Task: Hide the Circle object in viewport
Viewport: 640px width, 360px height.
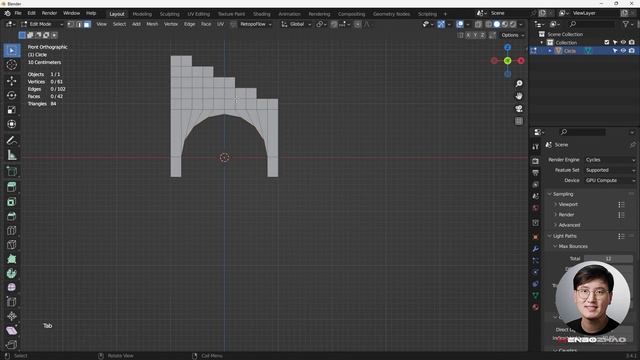Action: (623, 51)
